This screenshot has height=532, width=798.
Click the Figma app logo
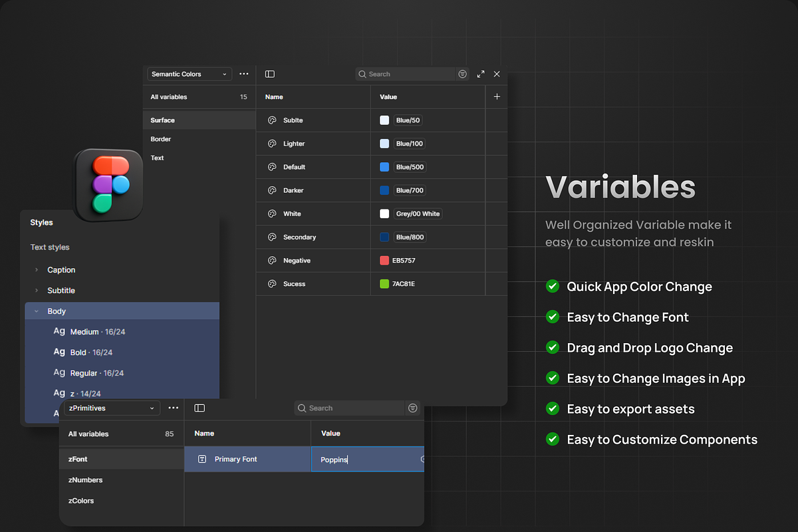[x=110, y=185]
